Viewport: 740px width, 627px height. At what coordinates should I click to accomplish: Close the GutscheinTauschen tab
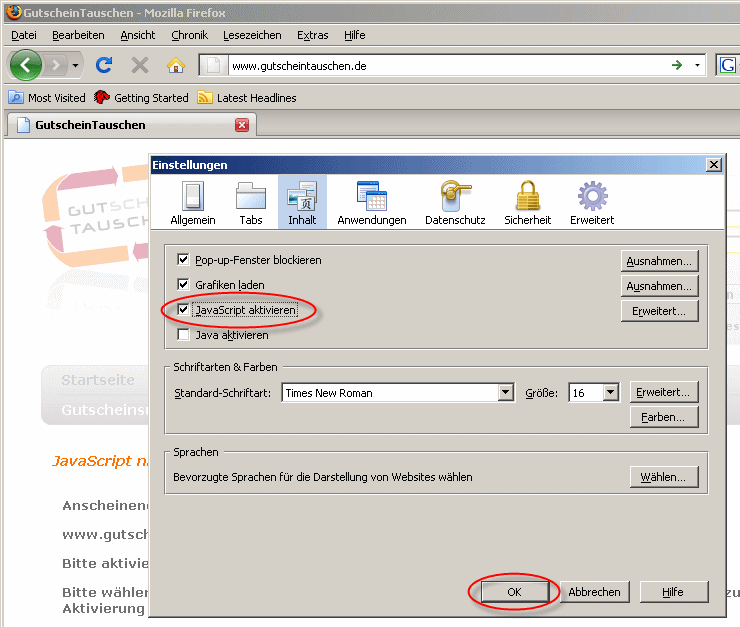point(241,125)
